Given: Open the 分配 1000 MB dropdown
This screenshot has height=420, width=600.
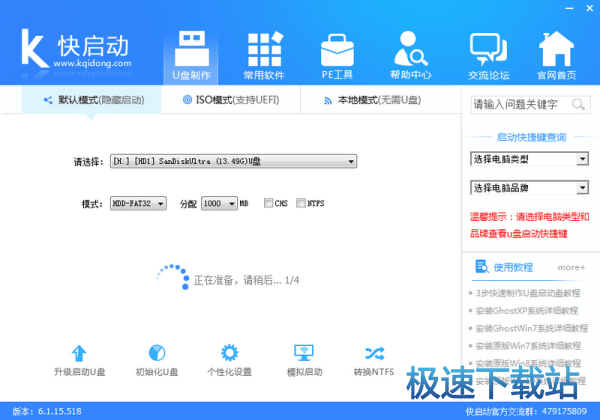Looking at the screenshot, I should point(219,203).
